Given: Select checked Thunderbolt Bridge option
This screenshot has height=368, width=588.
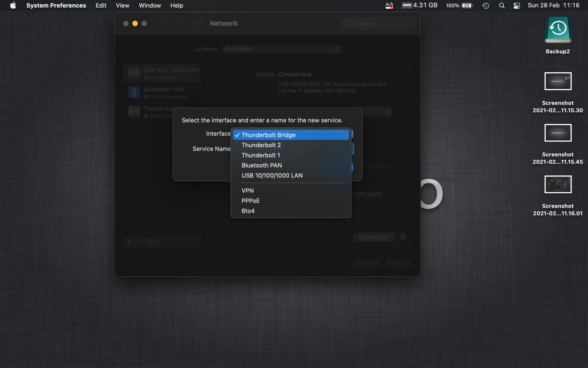Looking at the screenshot, I should 268,135.
